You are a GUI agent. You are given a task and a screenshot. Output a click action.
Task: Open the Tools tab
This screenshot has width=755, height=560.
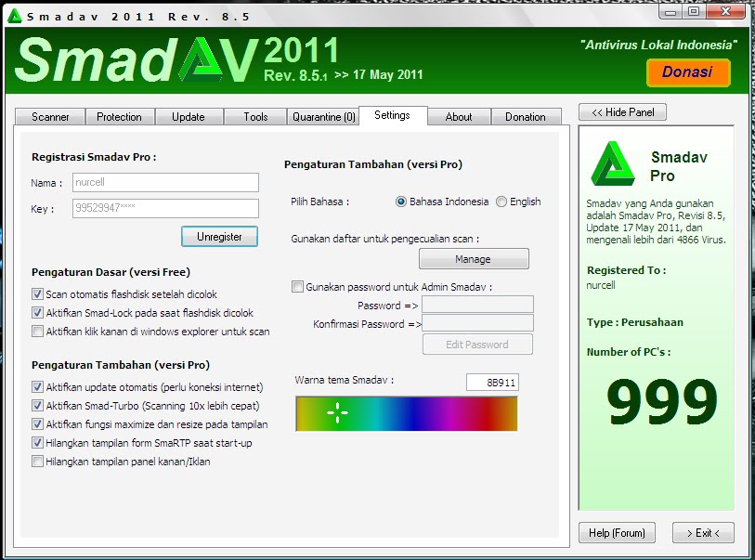tap(255, 116)
